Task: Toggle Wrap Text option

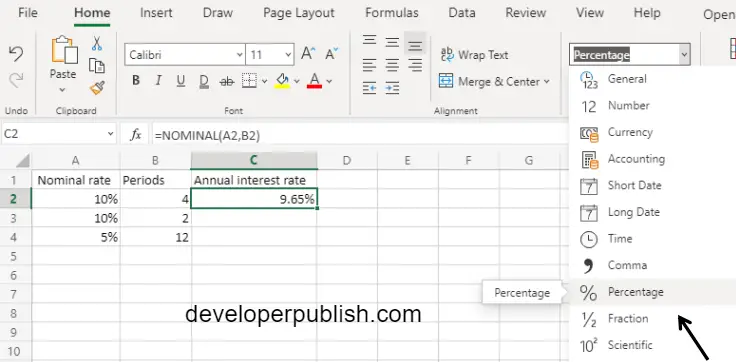Action: coord(474,55)
